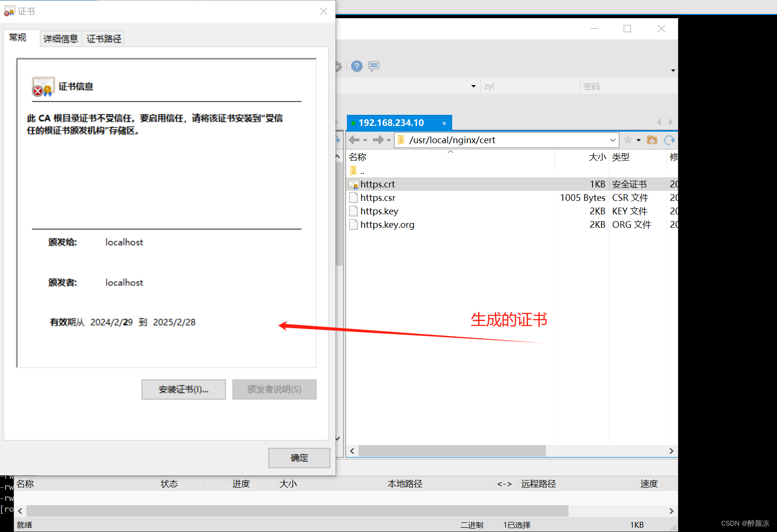Click the favorites star icon
This screenshot has height=532, width=777.
click(x=628, y=140)
